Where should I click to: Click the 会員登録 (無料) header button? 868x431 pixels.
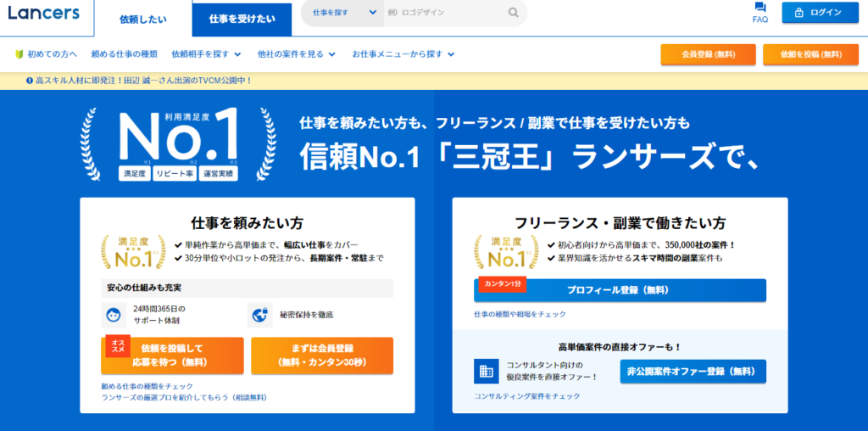pyautogui.click(x=708, y=54)
